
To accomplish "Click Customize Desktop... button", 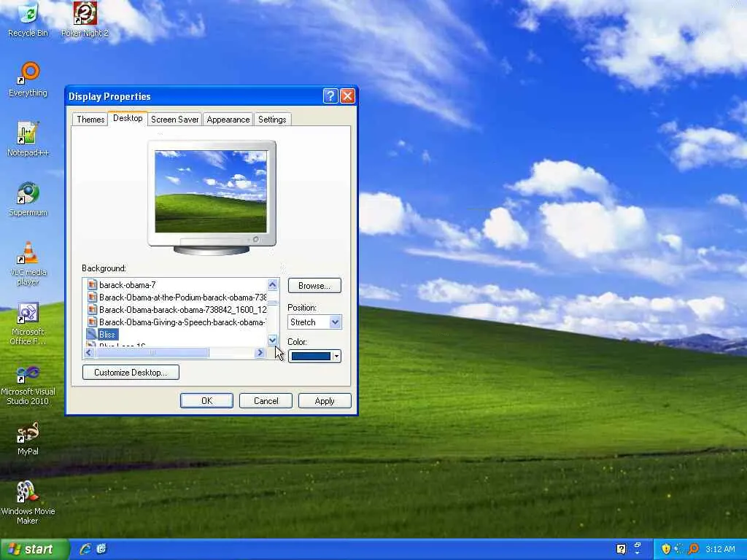I will (131, 373).
